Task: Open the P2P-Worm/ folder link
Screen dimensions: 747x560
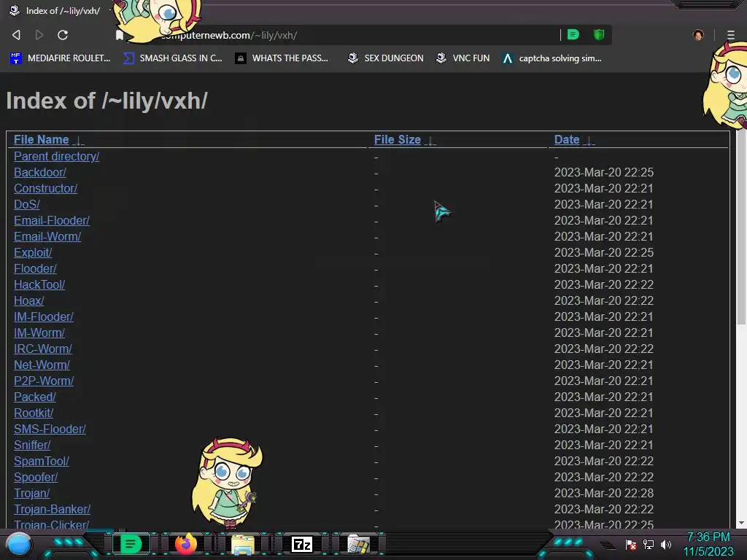Action: (44, 381)
